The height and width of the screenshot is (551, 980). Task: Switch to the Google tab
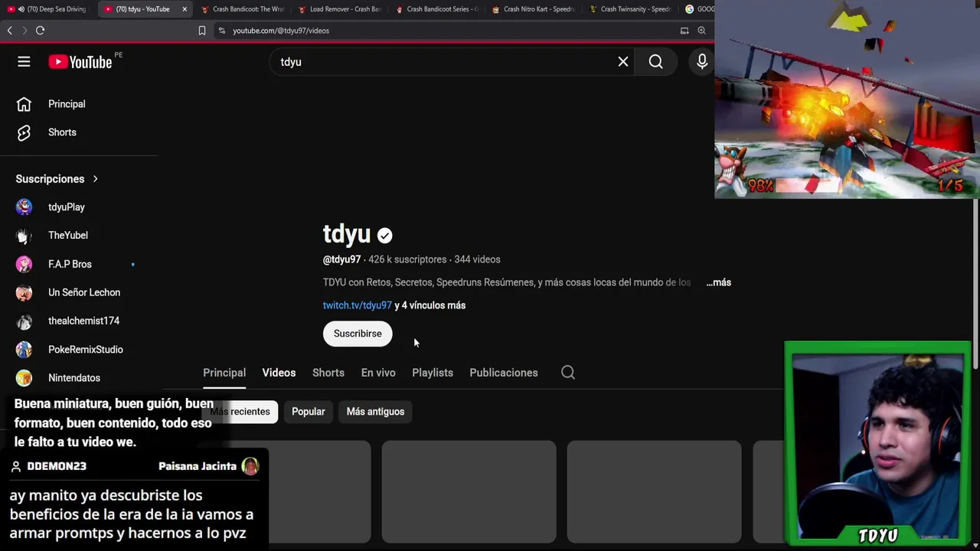[698, 9]
